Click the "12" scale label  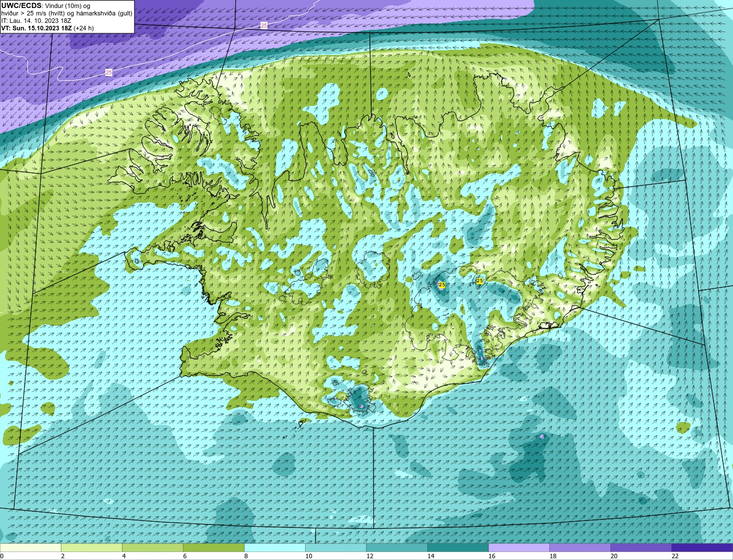[x=369, y=556]
